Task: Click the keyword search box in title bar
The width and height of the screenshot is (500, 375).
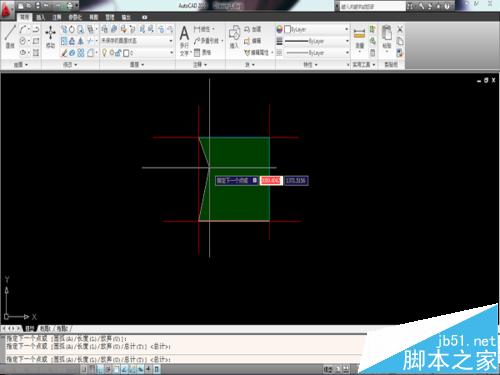Action: tap(372, 6)
